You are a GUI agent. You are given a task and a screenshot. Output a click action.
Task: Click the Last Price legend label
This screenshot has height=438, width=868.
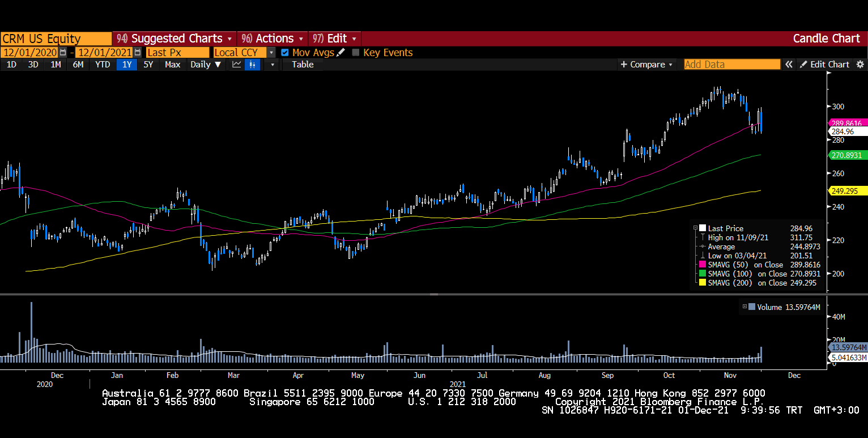(x=726, y=229)
